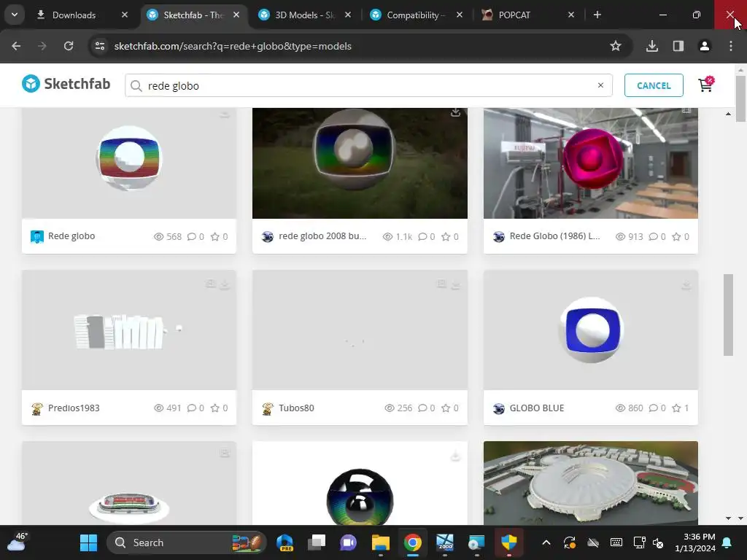Open the Rede globo rainbow logo thumbnail
This screenshot has width=747, height=560.
(129, 163)
